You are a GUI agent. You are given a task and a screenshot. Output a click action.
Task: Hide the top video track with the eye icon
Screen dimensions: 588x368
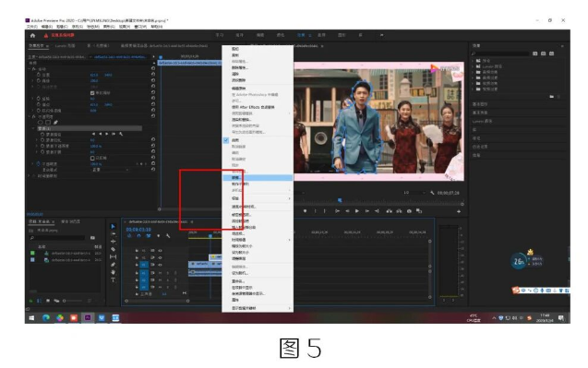(x=160, y=250)
